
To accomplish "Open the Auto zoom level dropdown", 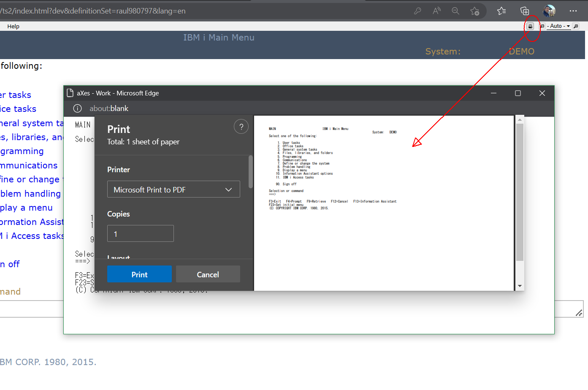I will [559, 26].
